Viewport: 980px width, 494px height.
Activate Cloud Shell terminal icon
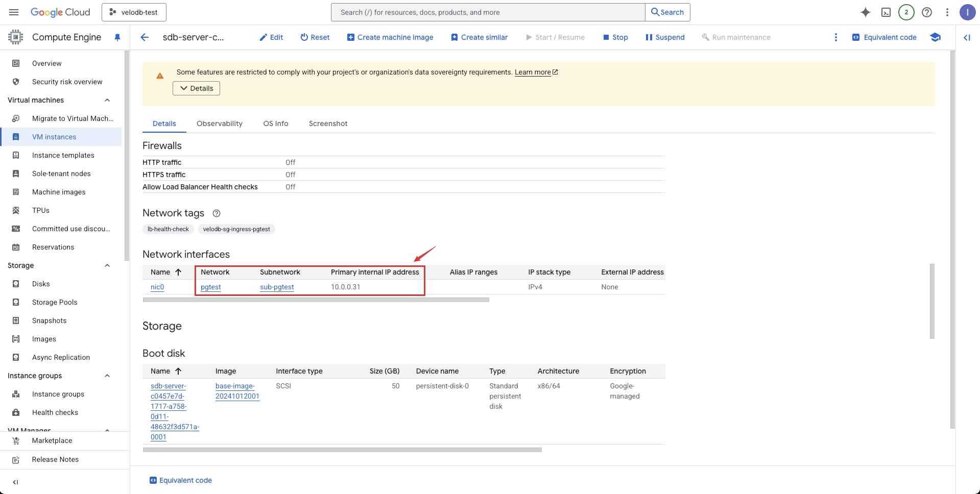(x=886, y=12)
